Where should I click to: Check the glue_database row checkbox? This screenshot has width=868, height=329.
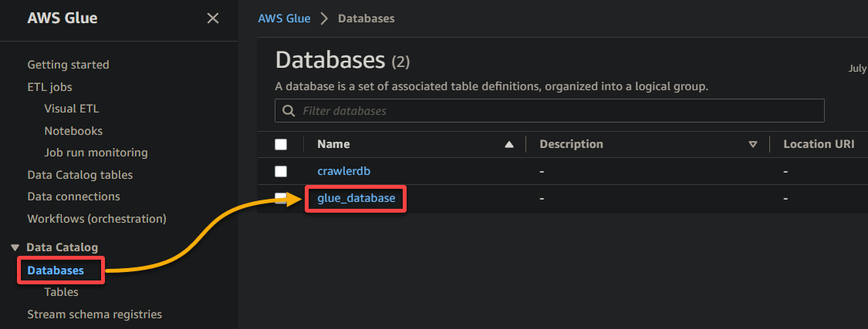click(x=281, y=198)
